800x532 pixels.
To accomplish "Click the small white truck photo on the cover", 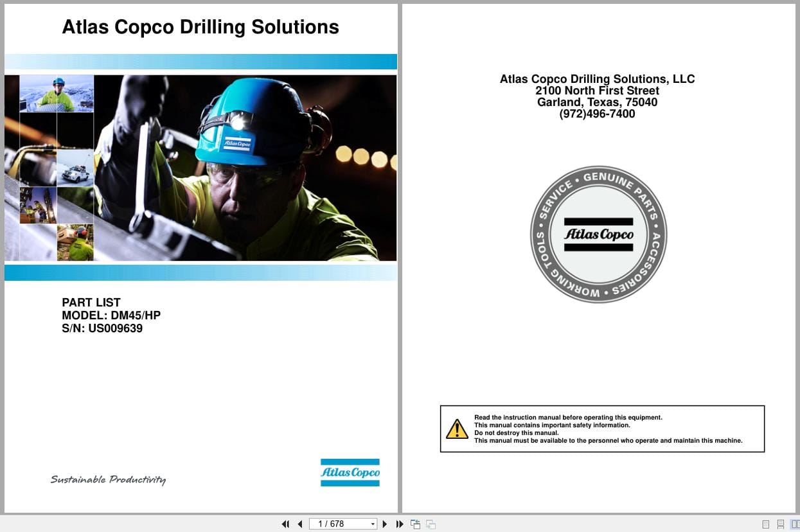I will coord(75,168).
